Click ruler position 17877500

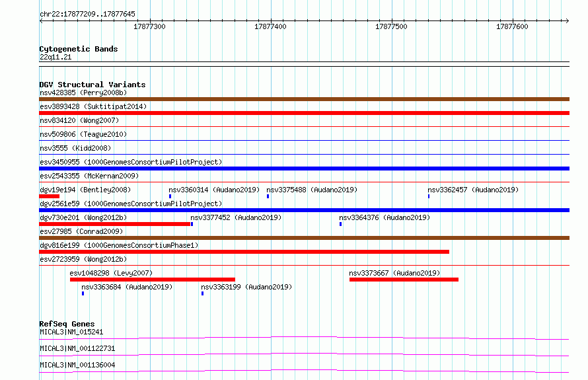point(391,26)
